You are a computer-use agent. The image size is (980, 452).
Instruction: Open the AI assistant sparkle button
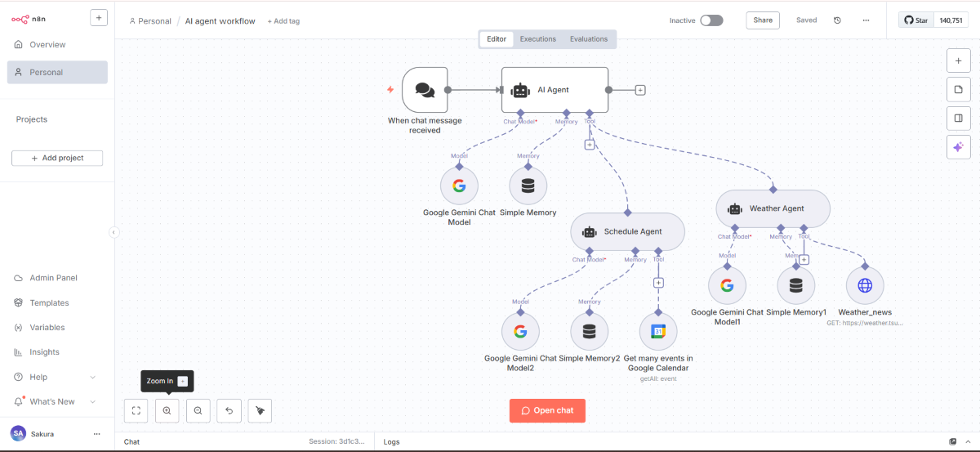point(958,146)
